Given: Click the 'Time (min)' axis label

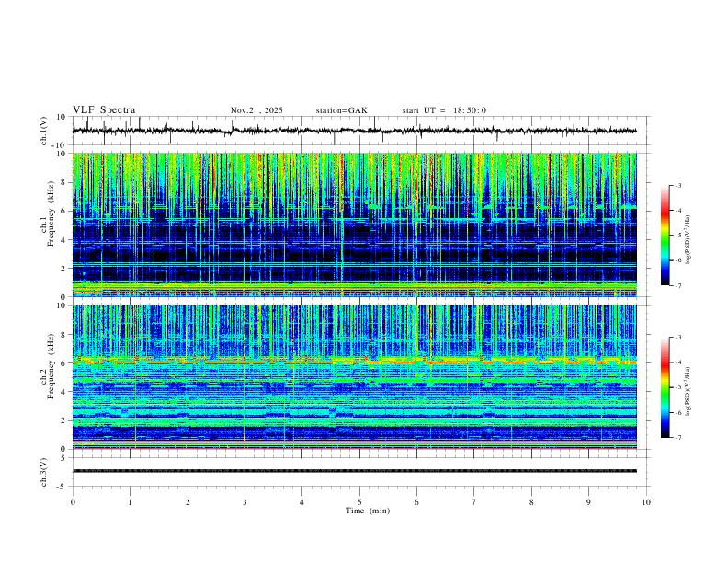Looking at the screenshot, I should click(x=368, y=511).
